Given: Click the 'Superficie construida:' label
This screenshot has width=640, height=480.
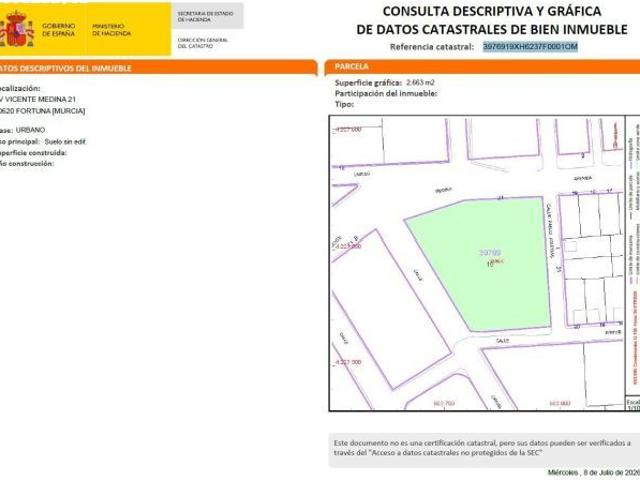Looking at the screenshot, I should 33,153.
